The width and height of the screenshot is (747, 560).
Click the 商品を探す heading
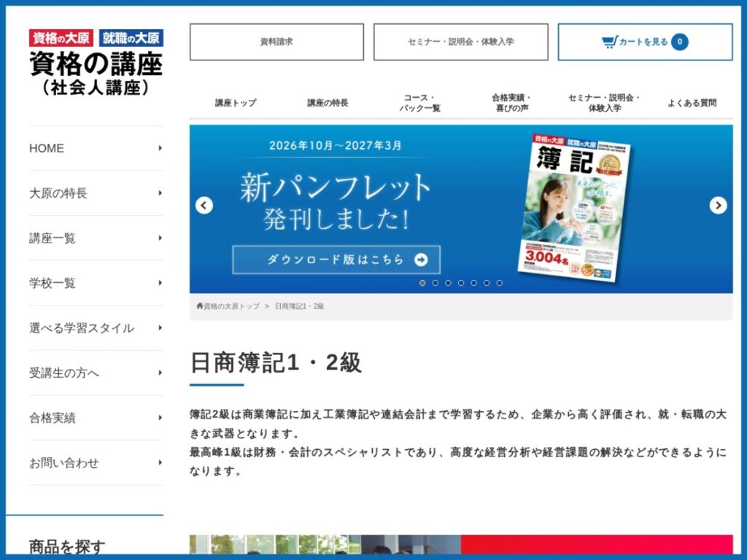coord(67,547)
